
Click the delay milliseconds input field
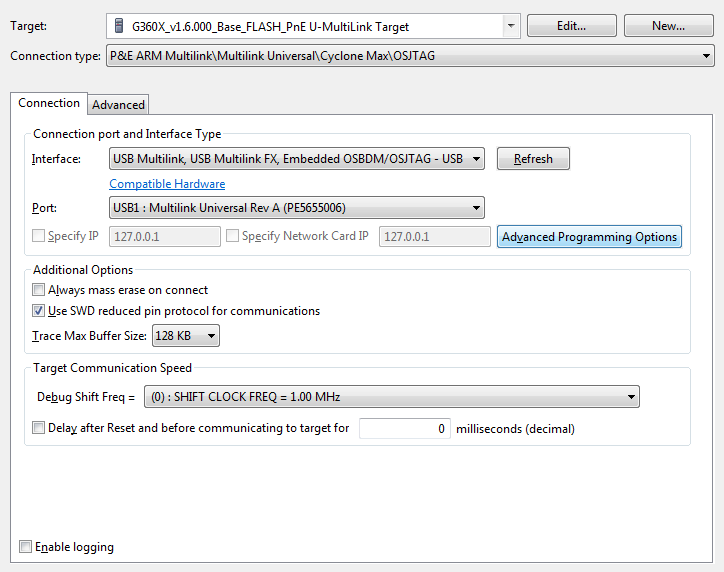tap(404, 428)
